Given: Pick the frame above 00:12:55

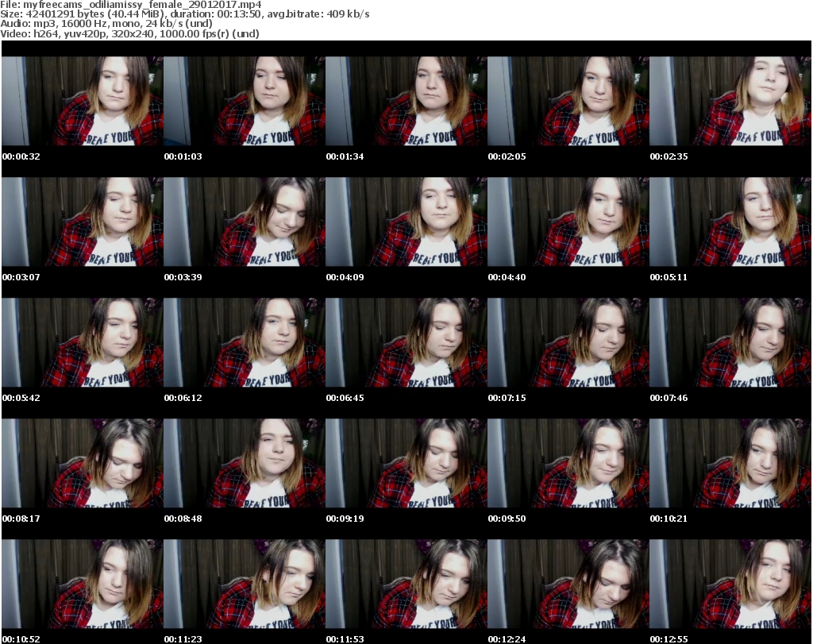Looking at the screenshot, I should (730, 584).
